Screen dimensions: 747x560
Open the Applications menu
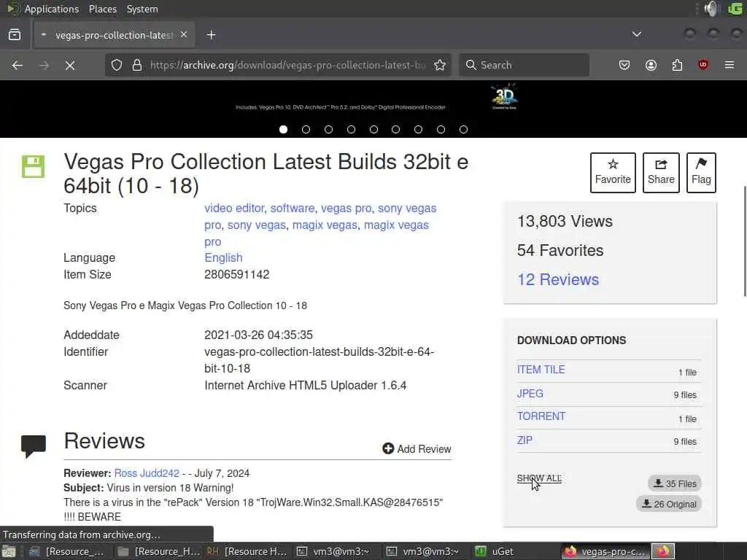52,9
